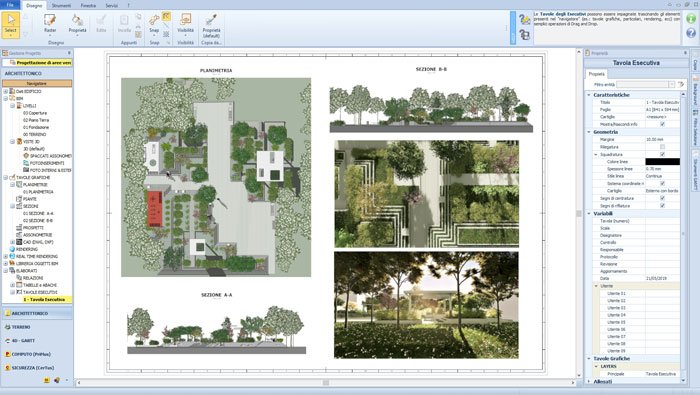Switch to the Finestra ribbon tab

point(88,6)
